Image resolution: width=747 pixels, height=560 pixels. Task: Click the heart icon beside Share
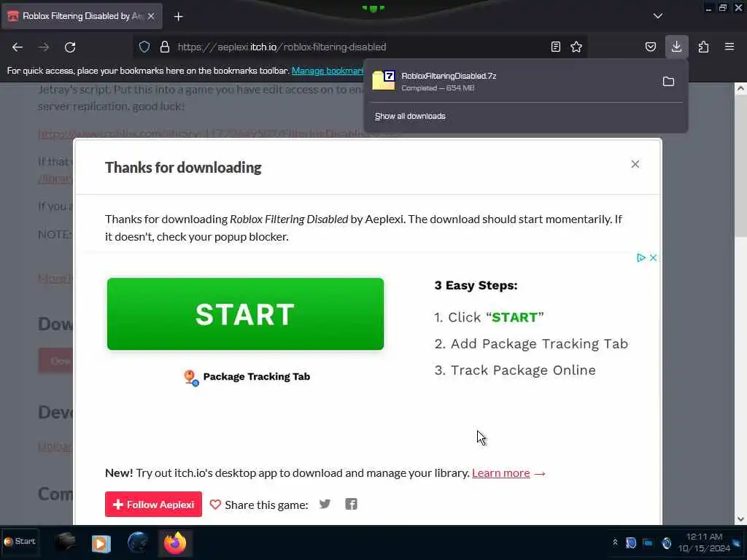[215, 505]
